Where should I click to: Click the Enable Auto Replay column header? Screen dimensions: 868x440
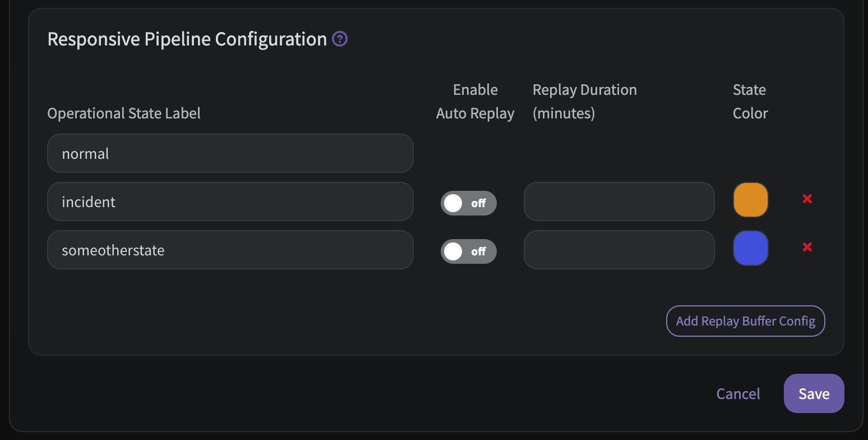(x=475, y=102)
